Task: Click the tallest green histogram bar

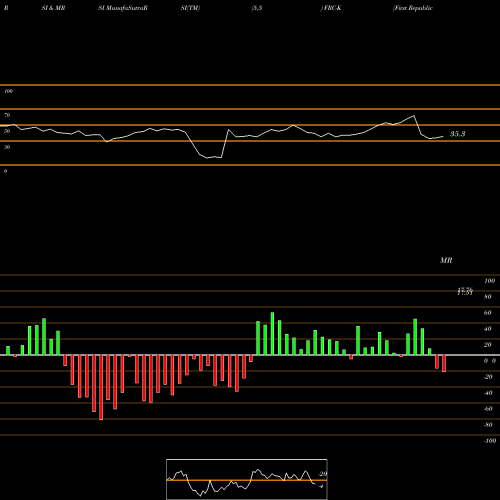Action: [x=272, y=334]
